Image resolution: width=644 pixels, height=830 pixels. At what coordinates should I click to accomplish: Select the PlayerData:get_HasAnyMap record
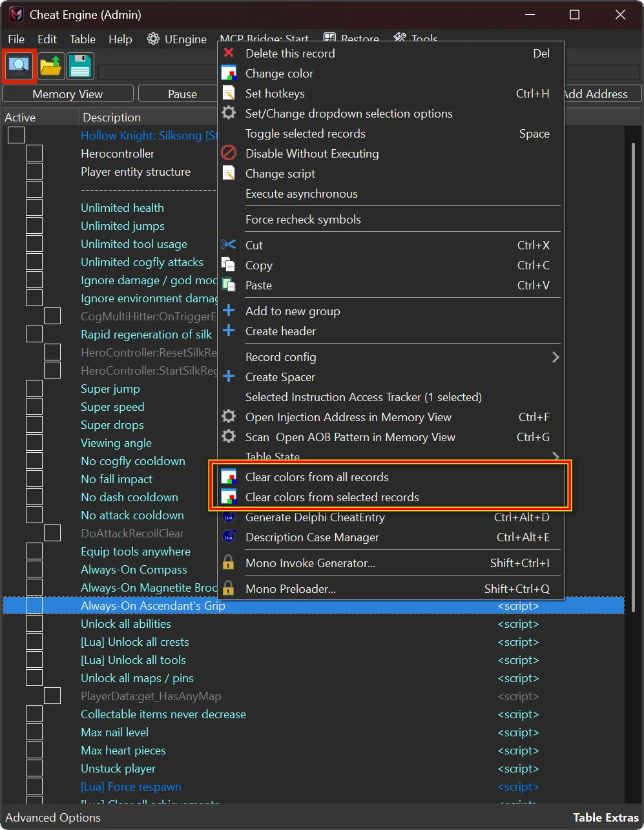[151, 696]
